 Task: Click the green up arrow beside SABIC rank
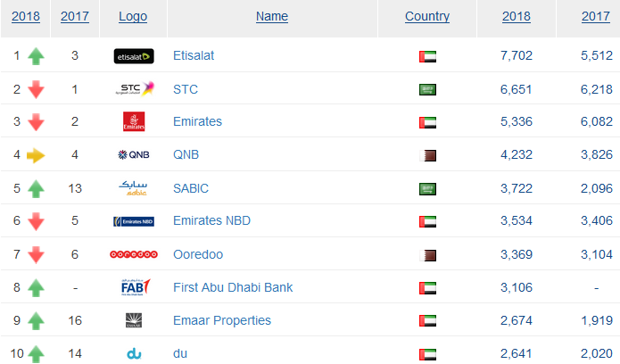click(x=36, y=189)
